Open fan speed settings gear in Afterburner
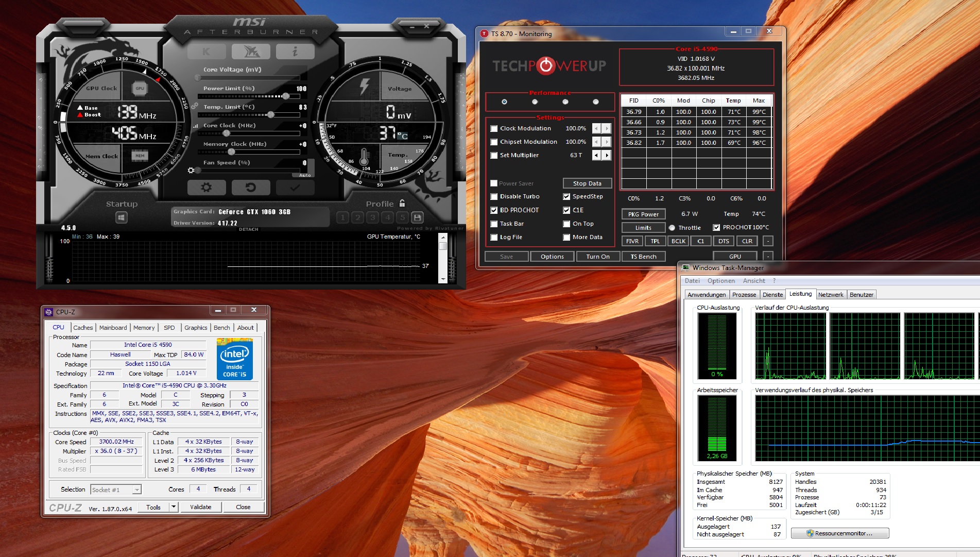 [191, 170]
